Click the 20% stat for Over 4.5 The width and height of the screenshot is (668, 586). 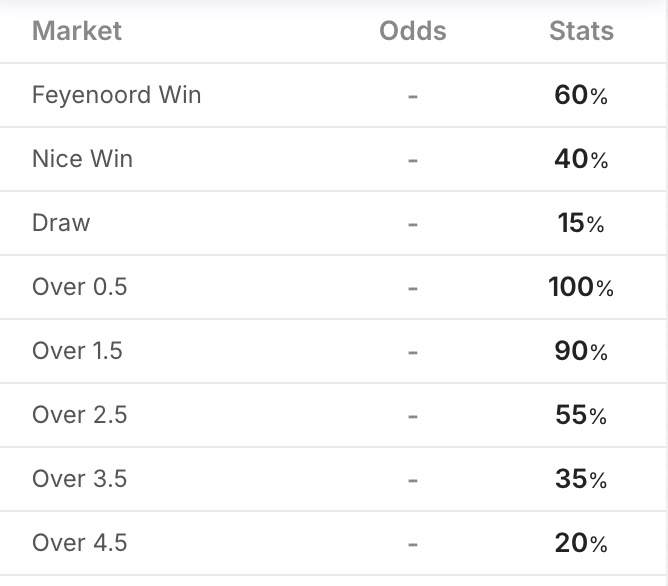[581, 544]
